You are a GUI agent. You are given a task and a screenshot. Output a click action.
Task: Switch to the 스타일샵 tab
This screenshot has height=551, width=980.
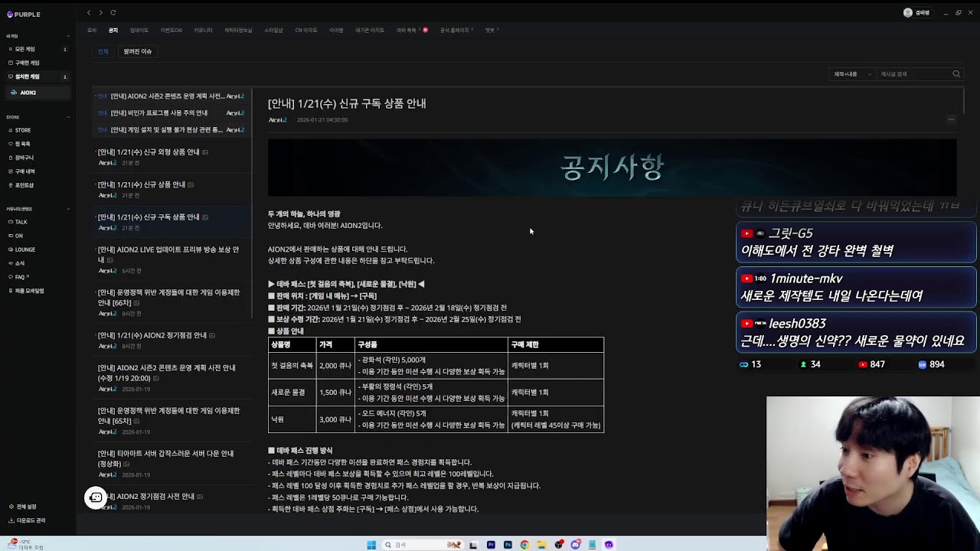click(x=273, y=30)
